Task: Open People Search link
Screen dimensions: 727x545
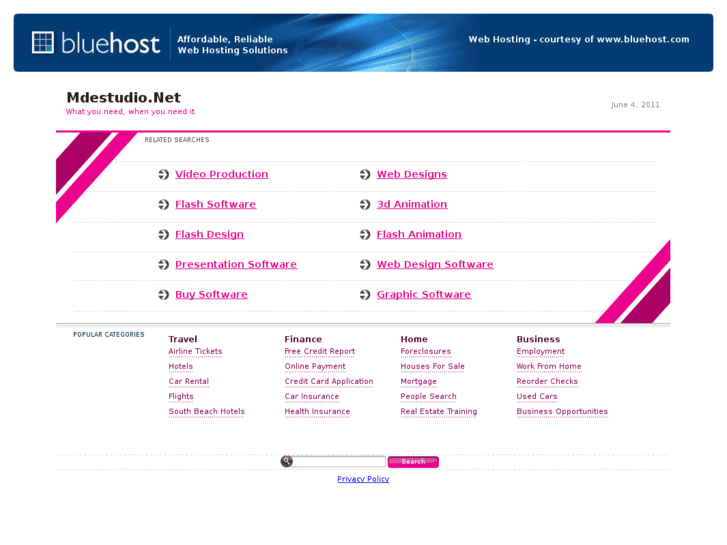Action: tap(428, 397)
